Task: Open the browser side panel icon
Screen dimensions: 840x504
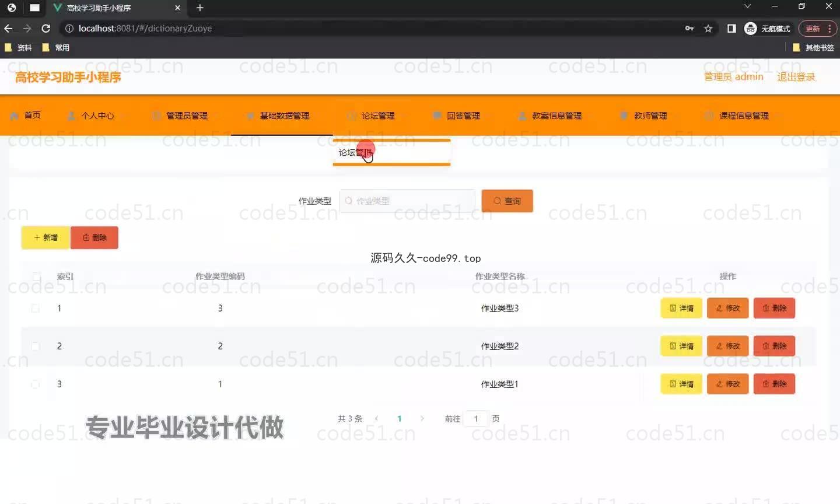Action: coord(731,28)
